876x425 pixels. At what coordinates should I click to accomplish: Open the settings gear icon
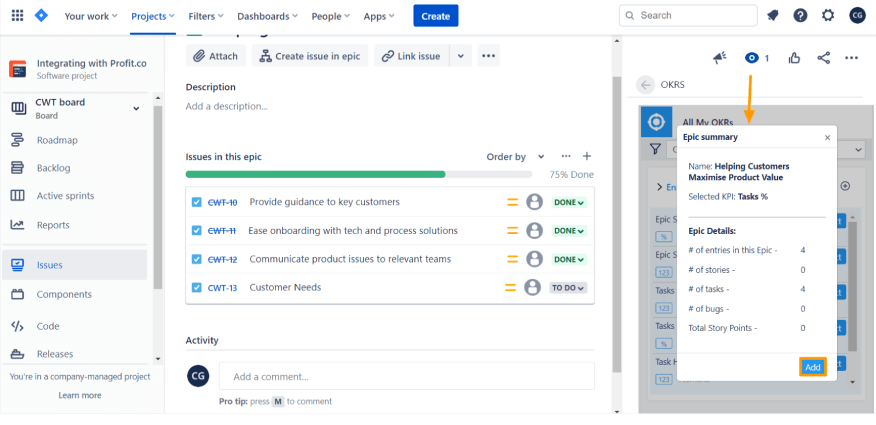(x=828, y=16)
